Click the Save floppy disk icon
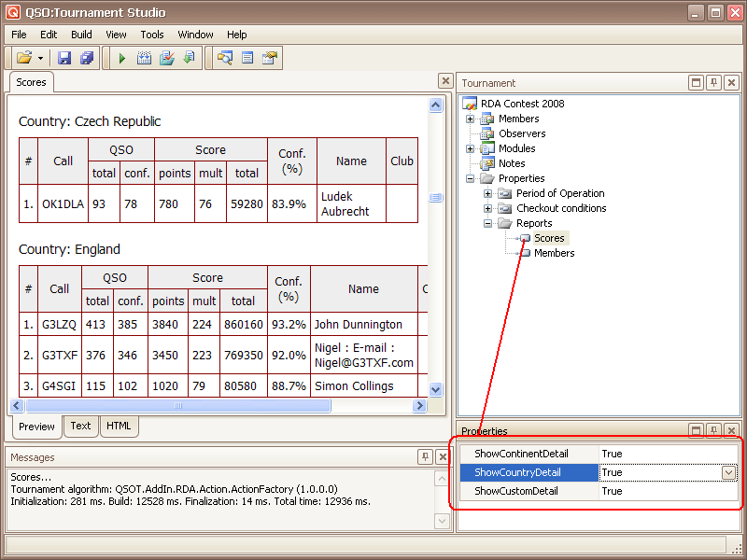This screenshot has width=747, height=560. coord(64,58)
